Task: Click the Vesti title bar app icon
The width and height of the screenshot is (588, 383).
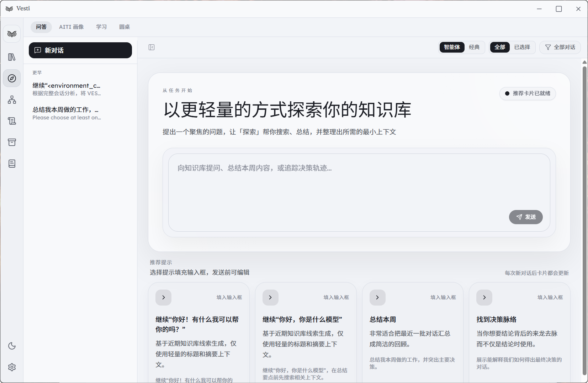Action: coord(9,9)
